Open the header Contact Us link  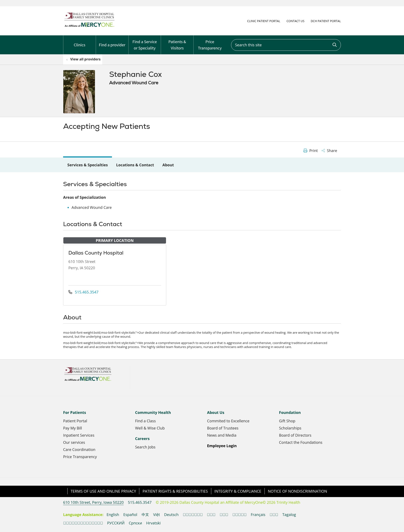(x=295, y=21)
